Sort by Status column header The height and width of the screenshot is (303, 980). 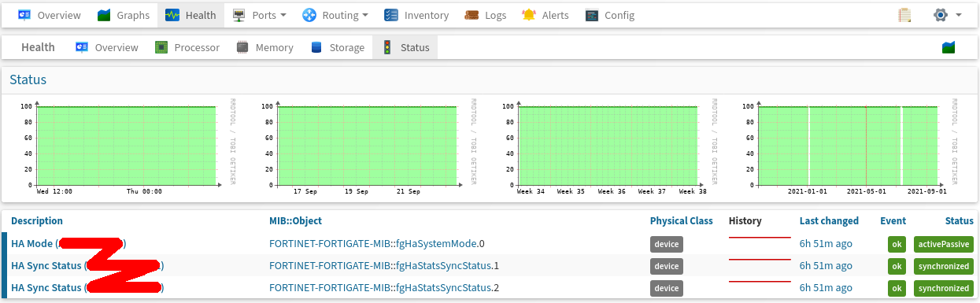(x=960, y=221)
